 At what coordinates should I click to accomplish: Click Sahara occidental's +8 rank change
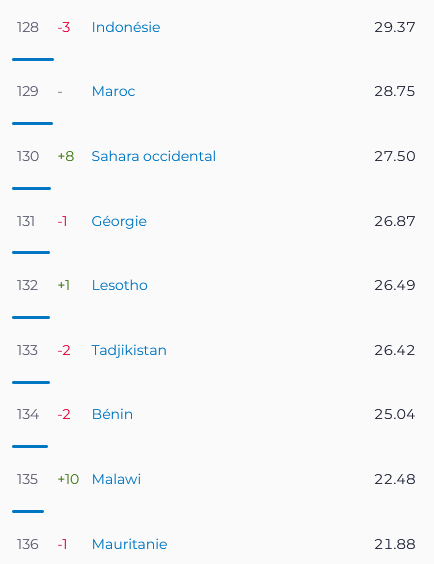66,156
